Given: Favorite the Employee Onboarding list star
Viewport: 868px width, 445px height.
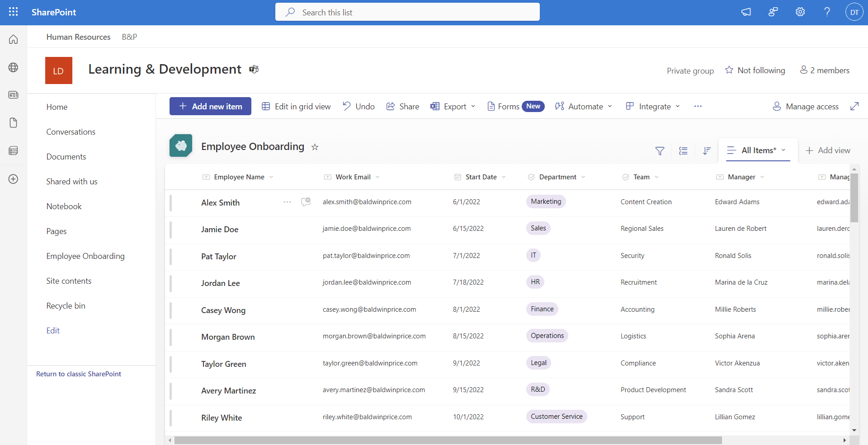Looking at the screenshot, I should (x=315, y=147).
